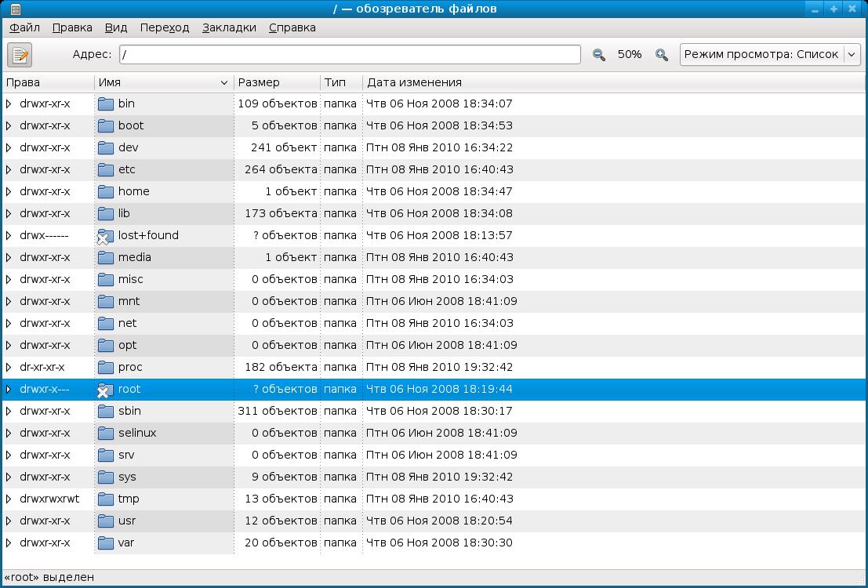
Task: Expand the usr folder tree triangle
Action: click(x=9, y=521)
